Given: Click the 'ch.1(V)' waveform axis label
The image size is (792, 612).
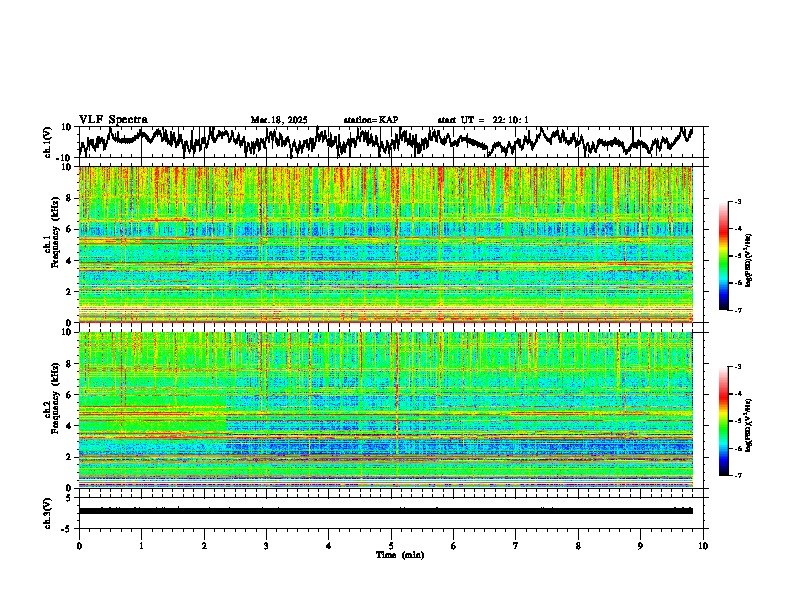Looking at the screenshot, I should 48,142.
